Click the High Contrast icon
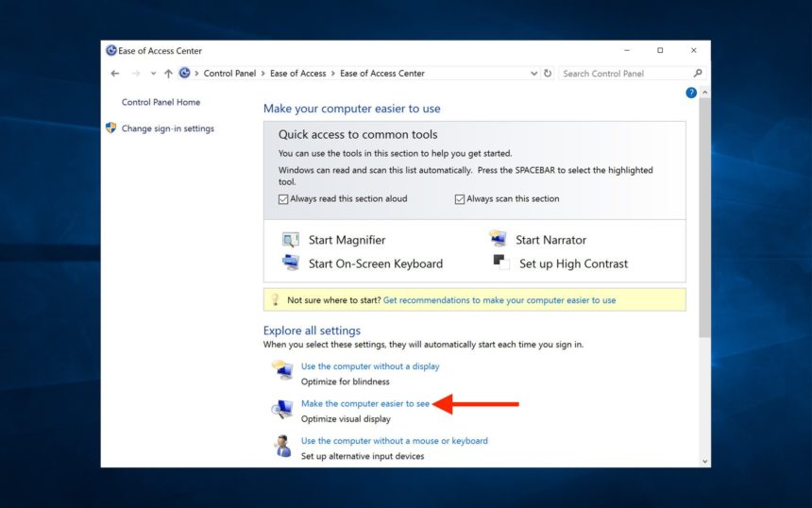This screenshot has width=812, height=508. point(500,262)
